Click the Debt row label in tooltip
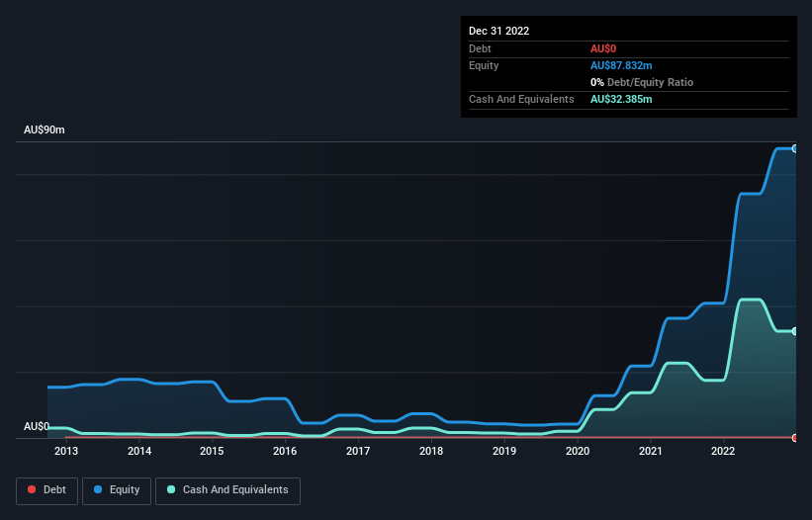 tap(480, 48)
